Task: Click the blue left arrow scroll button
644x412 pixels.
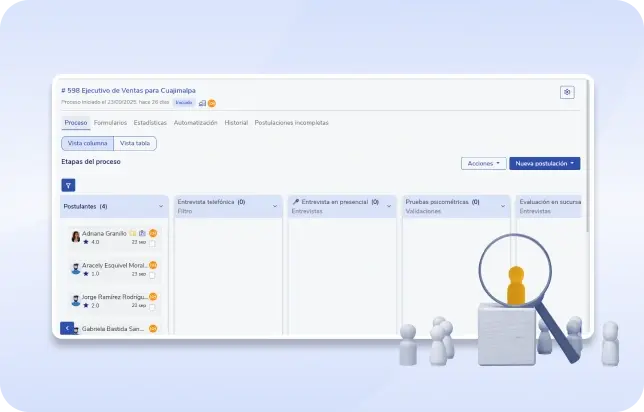Action: [67, 327]
